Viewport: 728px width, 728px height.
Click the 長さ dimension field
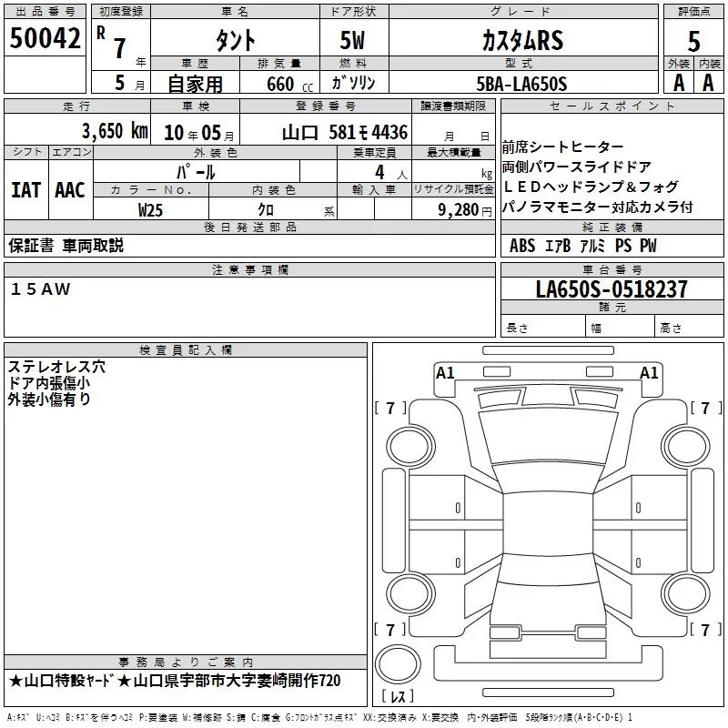pos(543,328)
